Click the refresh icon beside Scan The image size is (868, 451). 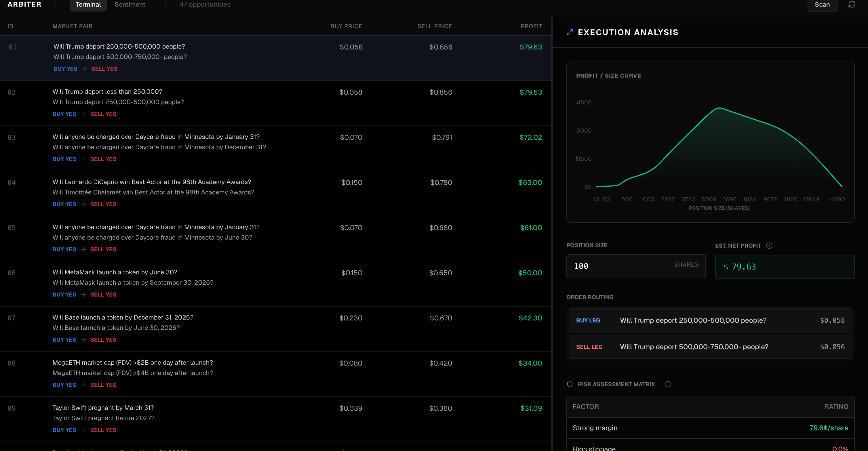[852, 4]
